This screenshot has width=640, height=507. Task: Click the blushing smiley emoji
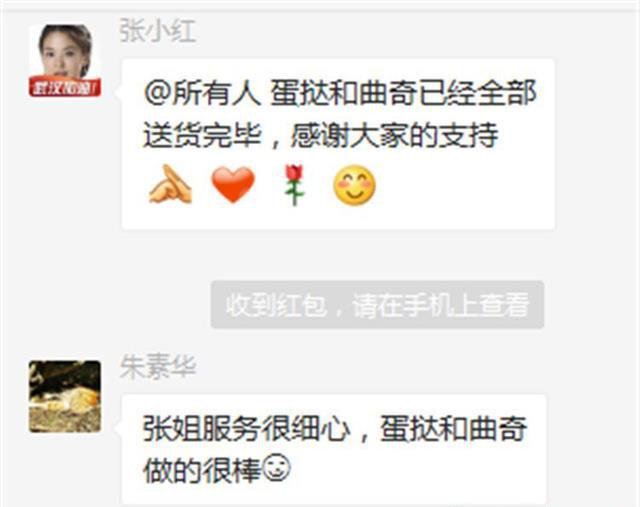click(354, 185)
